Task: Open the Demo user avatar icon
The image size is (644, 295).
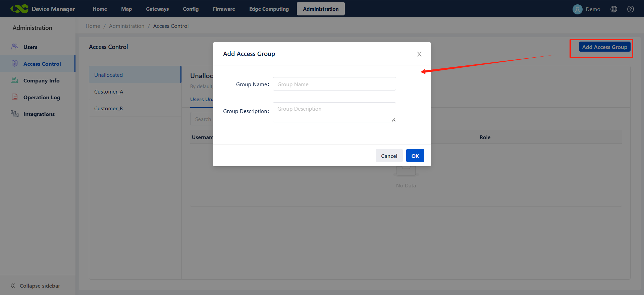Action: (577, 9)
